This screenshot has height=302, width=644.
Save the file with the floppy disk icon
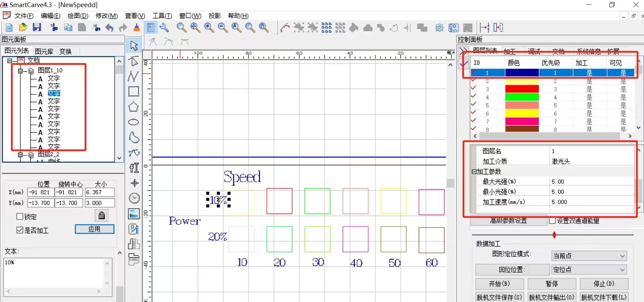coord(37,27)
